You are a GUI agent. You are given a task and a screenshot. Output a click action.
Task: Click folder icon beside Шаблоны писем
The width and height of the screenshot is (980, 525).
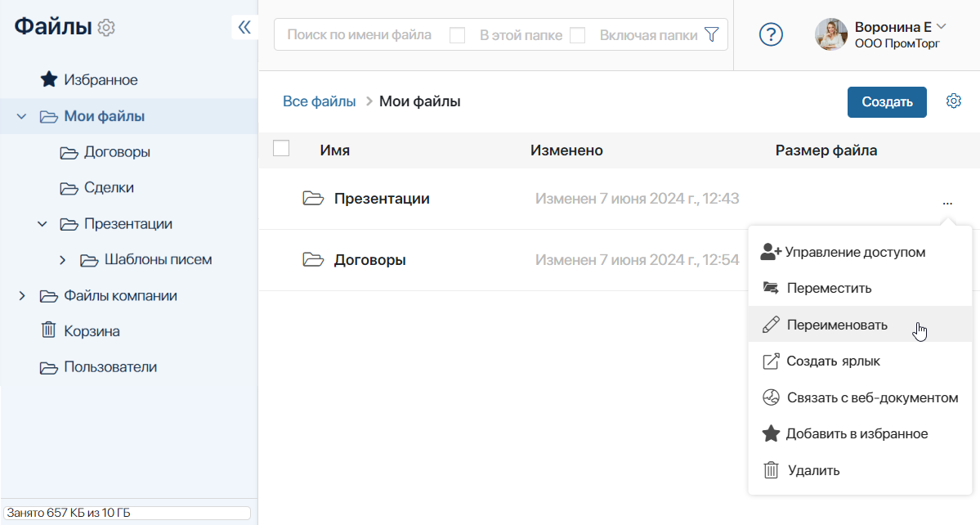(89, 260)
